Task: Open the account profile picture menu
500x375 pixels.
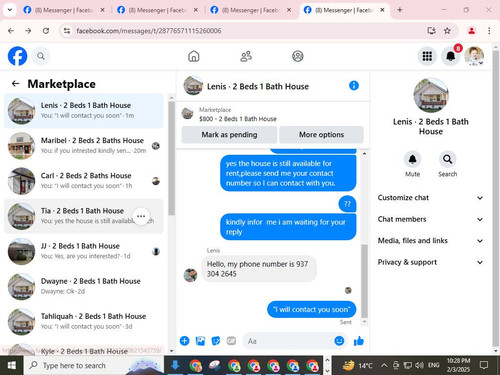Action: (474, 56)
